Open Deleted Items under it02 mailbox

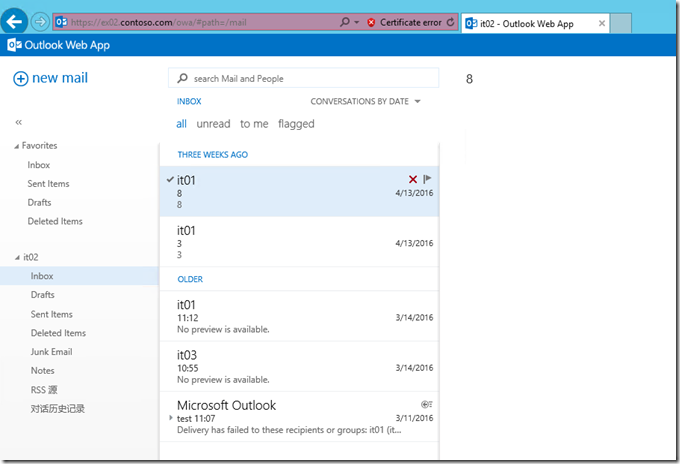pos(58,333)
